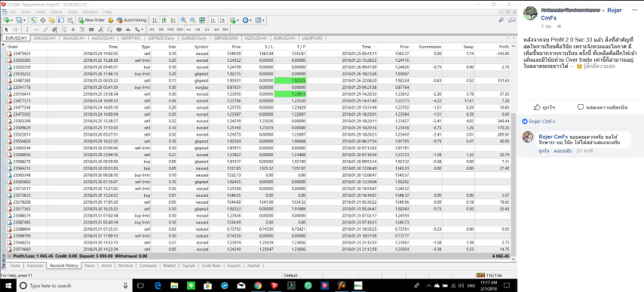Screen dimensions: 644x292
Task: Sort history by Symbol column header
Action: pyautogui.click(x=201, y=47)
